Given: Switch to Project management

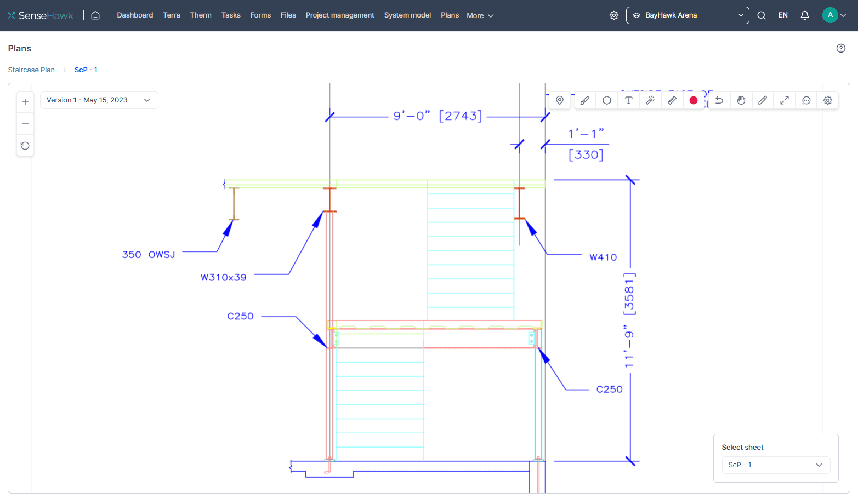Looking at the screenshot, I should tap(340, 15).
